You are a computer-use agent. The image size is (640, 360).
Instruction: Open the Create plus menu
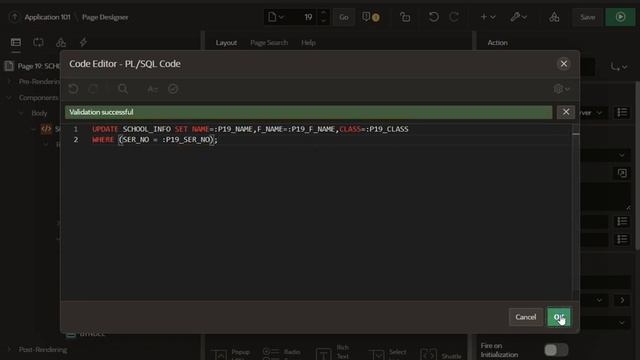[x=487, y=17]
